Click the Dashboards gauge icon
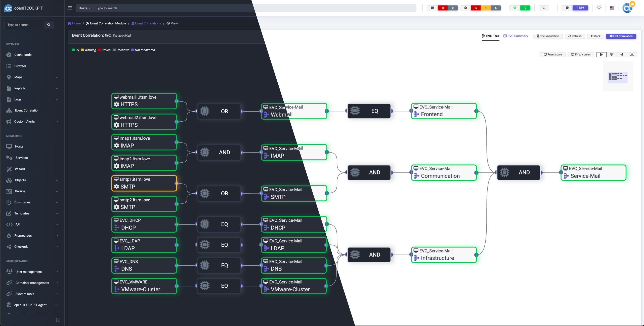Viewport: 644px width, 326px height. click(9, 55)
